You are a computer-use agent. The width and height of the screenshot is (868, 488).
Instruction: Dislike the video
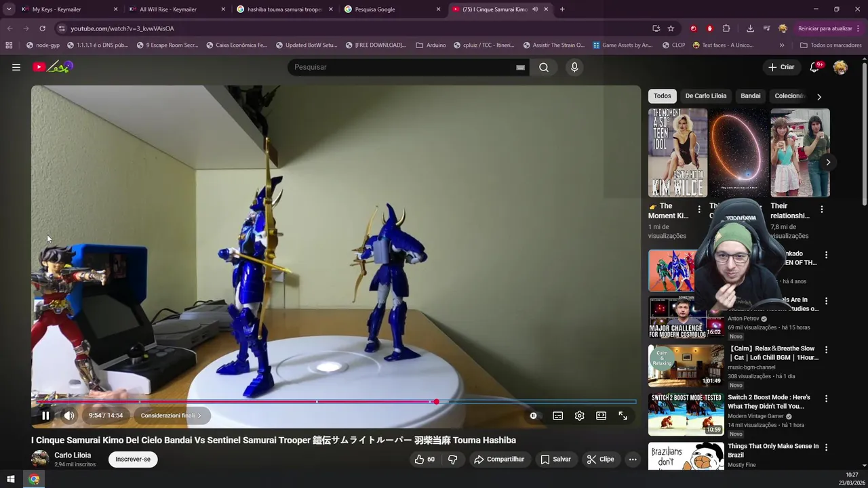tap(452, 459)
